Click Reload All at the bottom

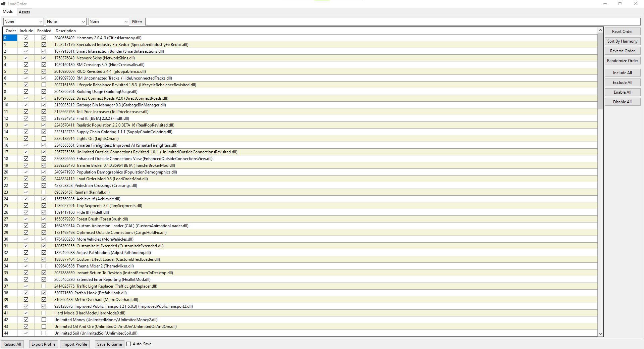click(x=12, y=344)
